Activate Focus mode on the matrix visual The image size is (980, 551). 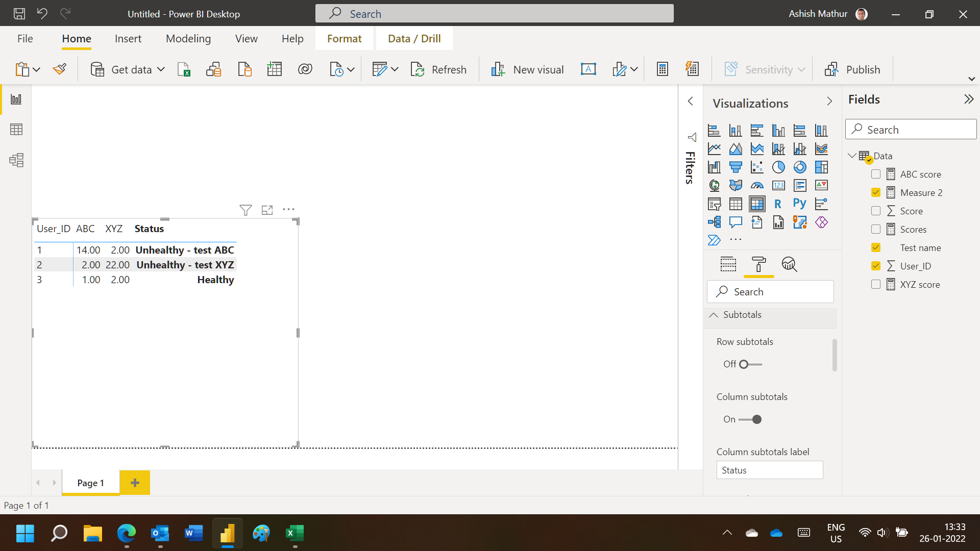[267, 210]
